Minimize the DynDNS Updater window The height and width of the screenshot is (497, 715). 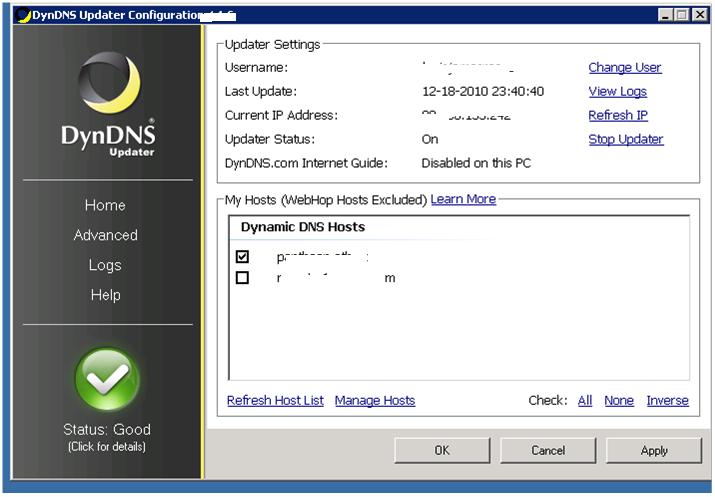[665, 15]
